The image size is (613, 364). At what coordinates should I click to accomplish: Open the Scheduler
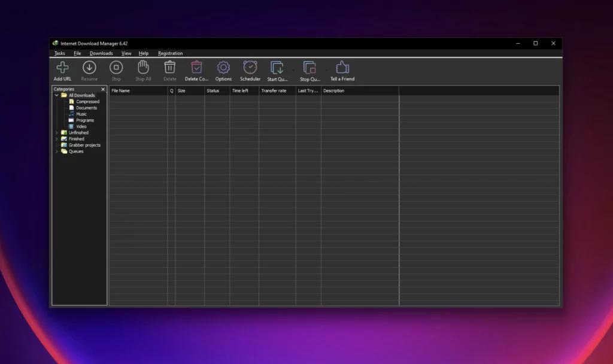click(x=250, y=70)
